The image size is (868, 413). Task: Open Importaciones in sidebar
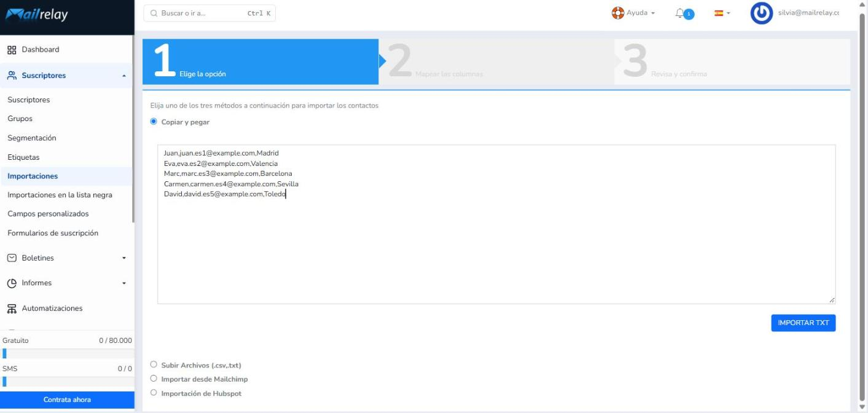[33, 176]
